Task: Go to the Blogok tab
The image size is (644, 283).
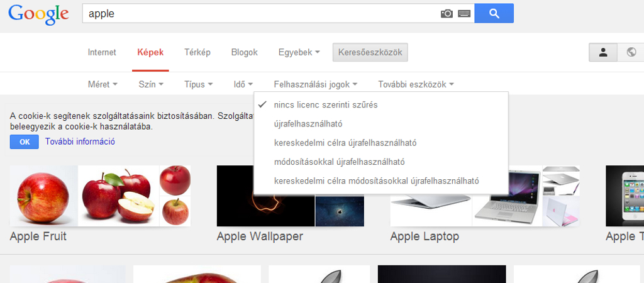Action: coord(245,53)
